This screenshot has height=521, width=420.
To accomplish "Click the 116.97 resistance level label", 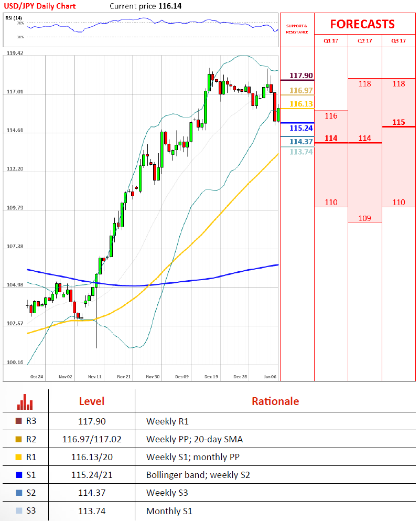I will (x=301, y=90).
